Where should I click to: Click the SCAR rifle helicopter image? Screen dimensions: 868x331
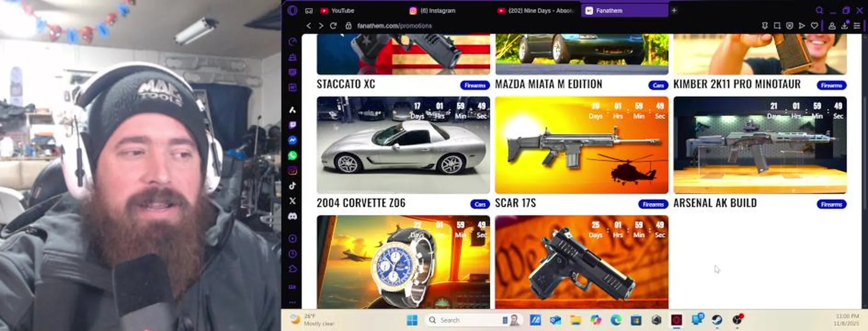[x=582, y=145]
